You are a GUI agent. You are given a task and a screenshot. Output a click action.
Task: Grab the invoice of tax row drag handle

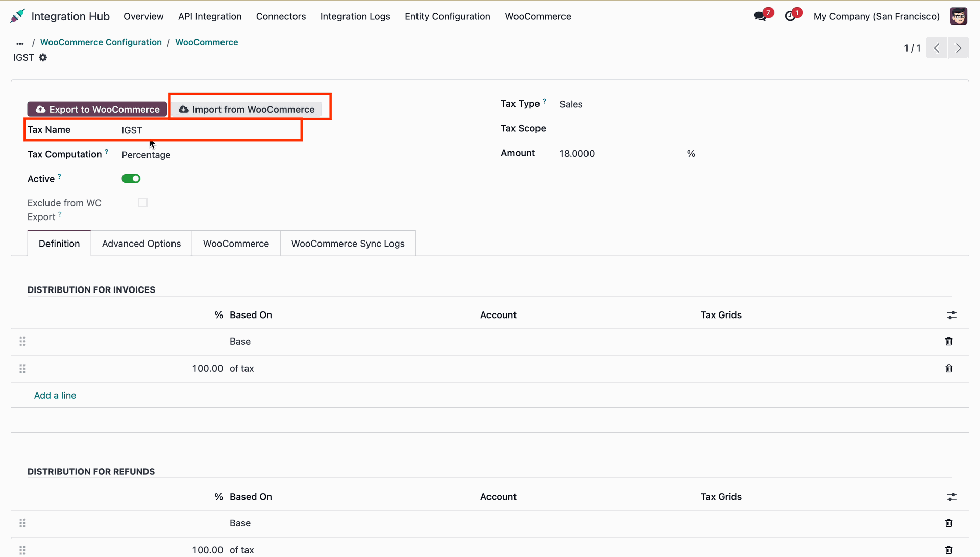(x=22, y=369)
